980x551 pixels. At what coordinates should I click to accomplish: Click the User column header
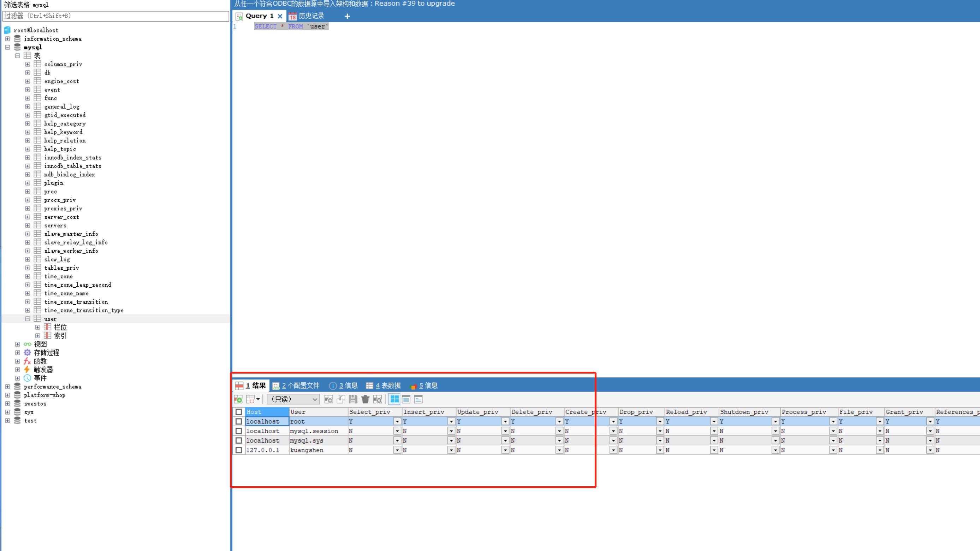[319, 412]
